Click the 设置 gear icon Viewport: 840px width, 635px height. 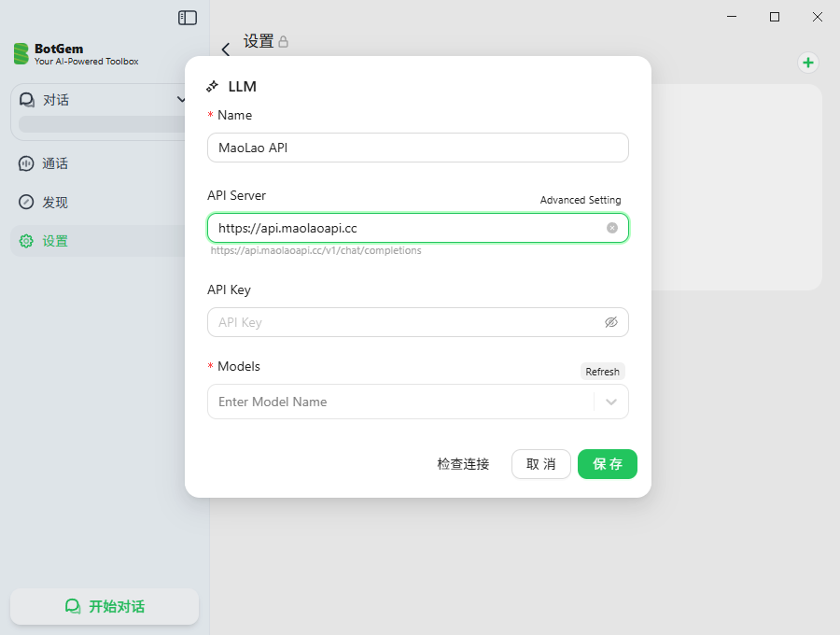[26, 241]
